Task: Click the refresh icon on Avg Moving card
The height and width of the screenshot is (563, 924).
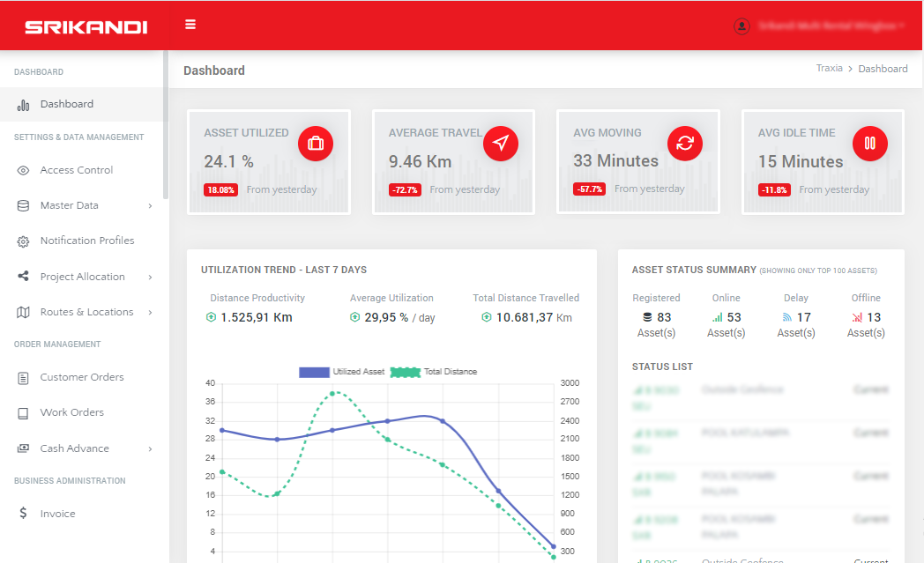Action: click(x=685, y=143)
